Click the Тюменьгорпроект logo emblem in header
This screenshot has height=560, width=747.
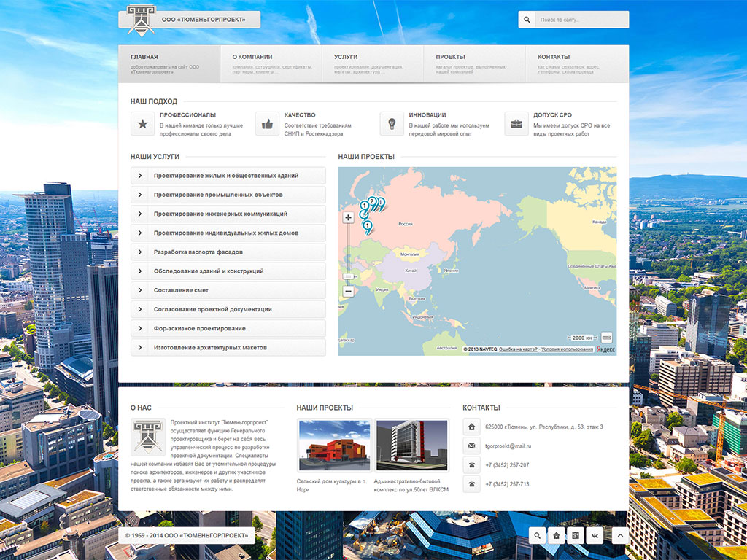coord(141,20)
